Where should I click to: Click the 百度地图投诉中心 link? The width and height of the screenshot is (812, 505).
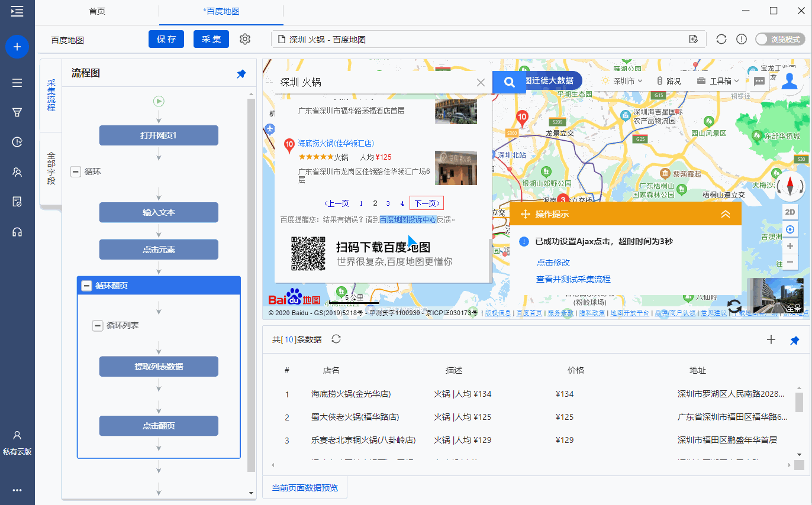[408, 219]
